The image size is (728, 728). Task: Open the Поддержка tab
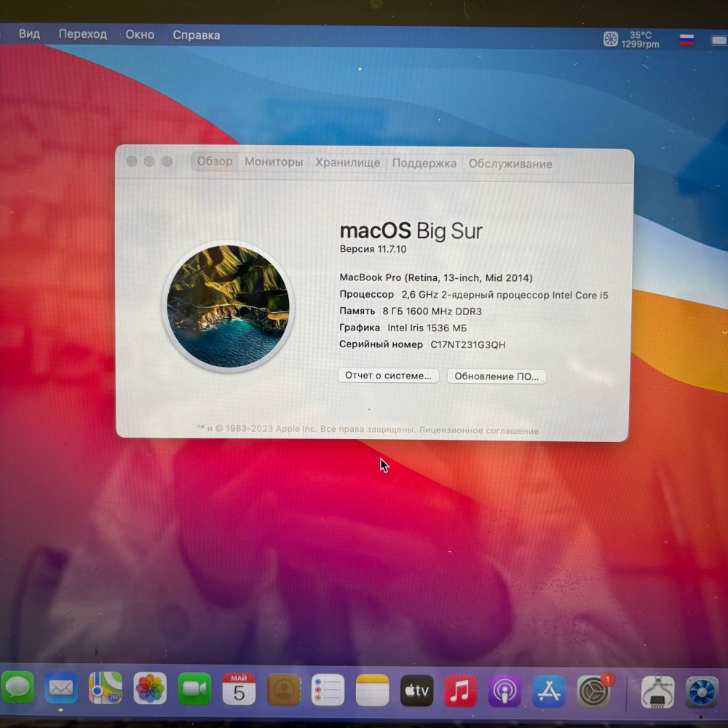coord(424,163)
